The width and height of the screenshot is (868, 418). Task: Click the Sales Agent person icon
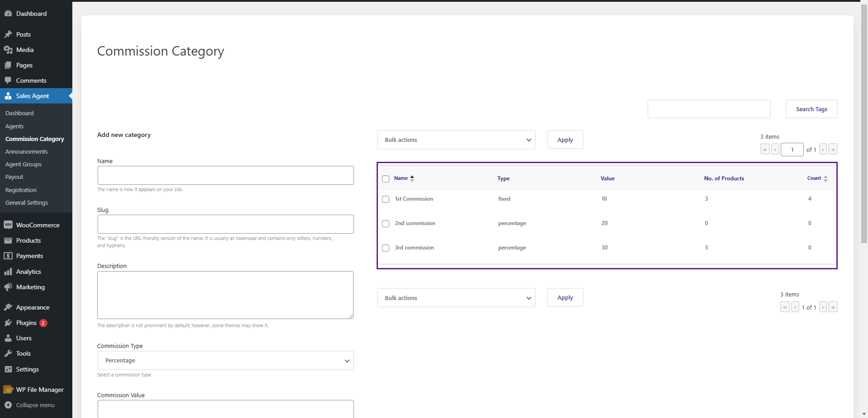pos(8,96)
